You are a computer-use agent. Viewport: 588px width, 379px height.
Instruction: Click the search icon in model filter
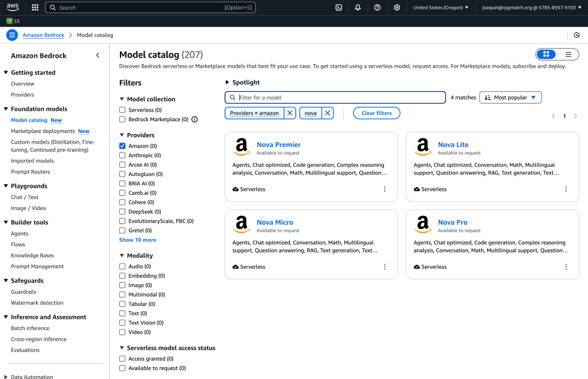point(232,98)
